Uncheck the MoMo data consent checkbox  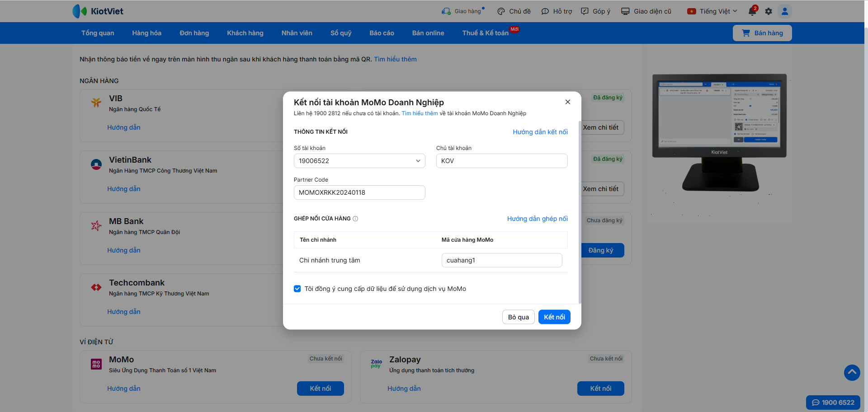(x=297, y=289)
